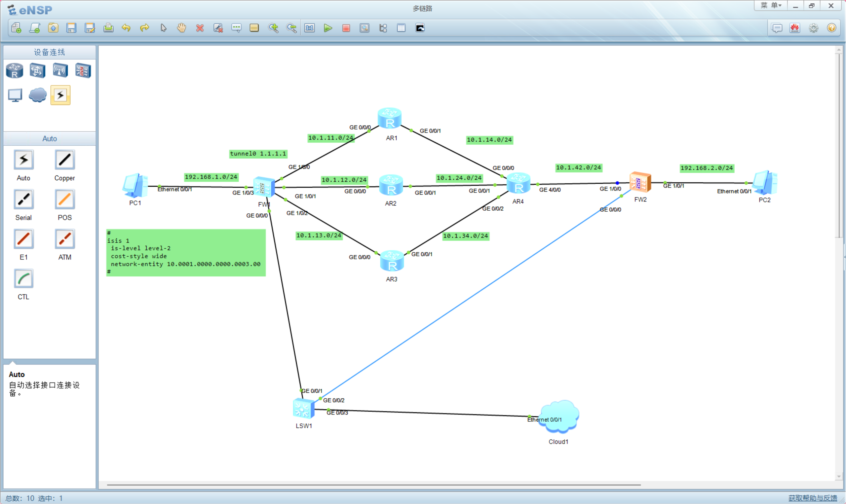Click the delete red X toolbar icon
Viewport: 846px width, 504px height.
(x=200, y=28)
